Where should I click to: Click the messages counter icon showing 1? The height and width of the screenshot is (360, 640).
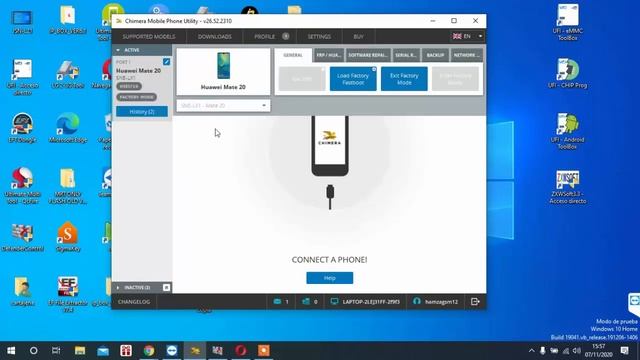281,302
